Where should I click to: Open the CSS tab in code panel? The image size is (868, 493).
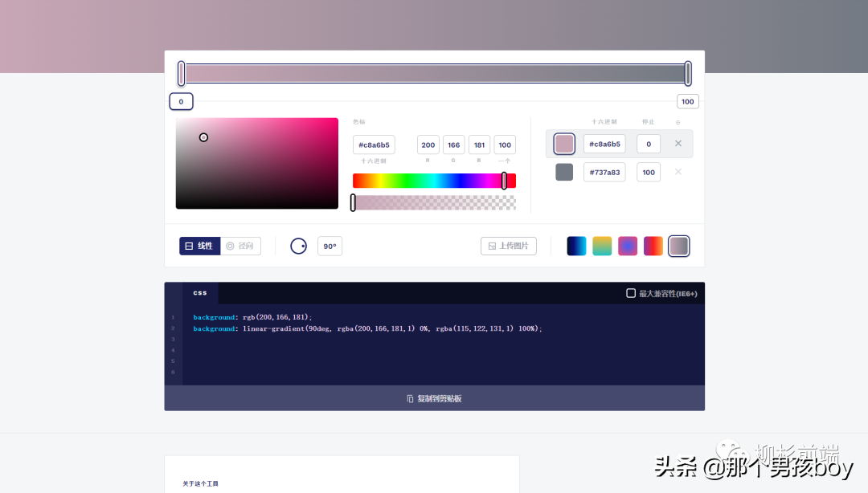pos(200,293)
